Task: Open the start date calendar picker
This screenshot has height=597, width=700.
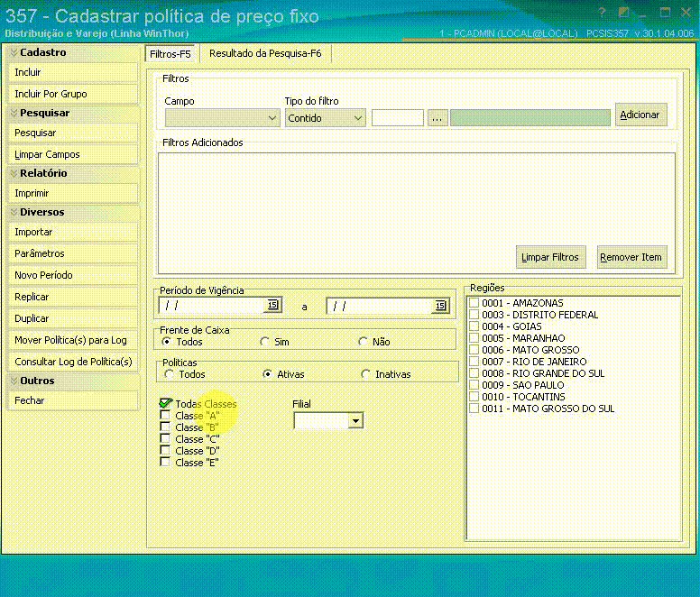Action: click(272, 305)
